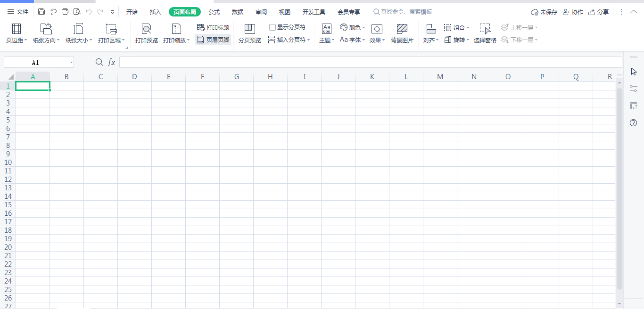This screenshot has width=644, height=309.
Task: Expand the 插入分页符 dropdown
Action: coord(309,40)
